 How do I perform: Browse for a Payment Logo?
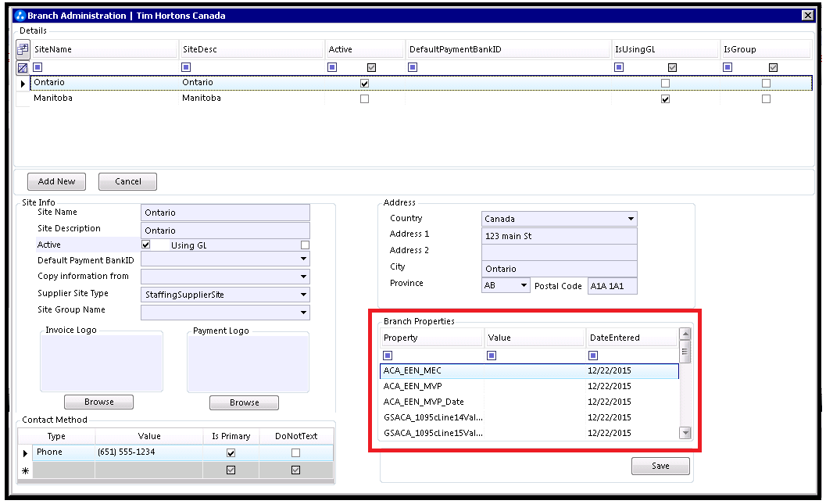click(x=244, y=402)
